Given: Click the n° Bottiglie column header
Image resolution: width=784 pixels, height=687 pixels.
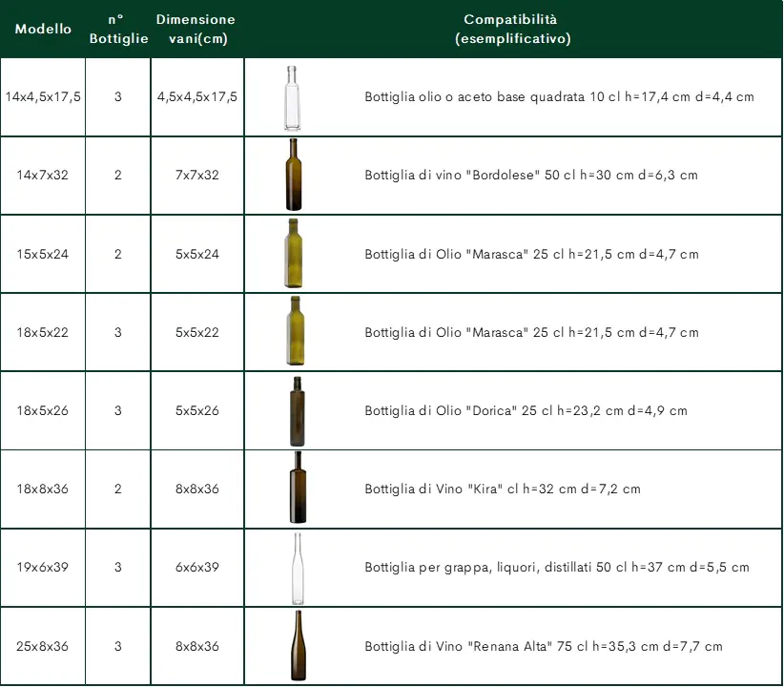Looking at the screenshot, I should click(x=118, y=30).
